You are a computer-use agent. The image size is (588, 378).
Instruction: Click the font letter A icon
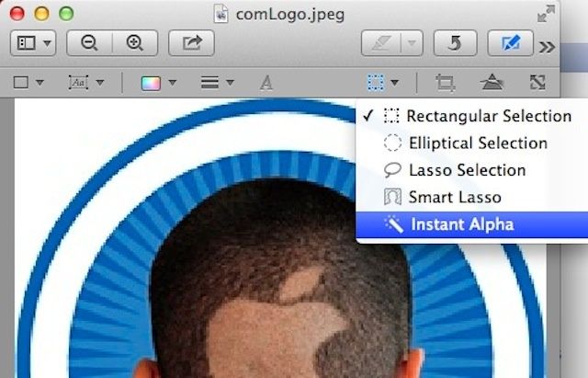[x=266, y=83]
